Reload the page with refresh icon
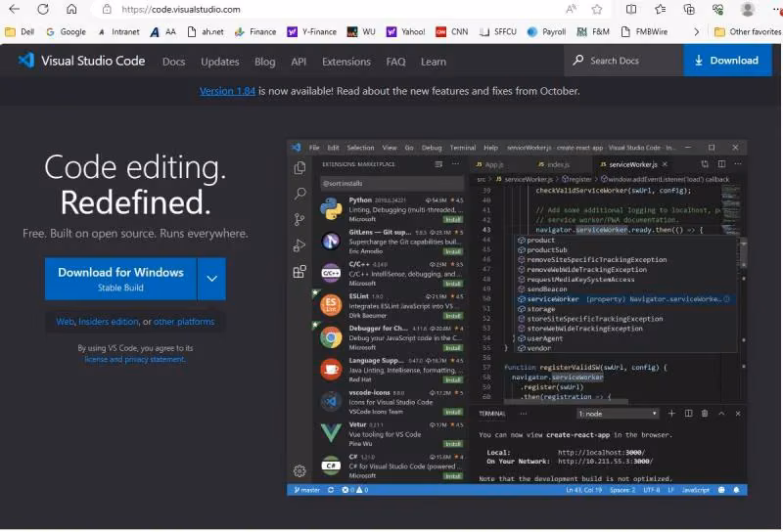 pyautogui.click(x=43, y=9)
